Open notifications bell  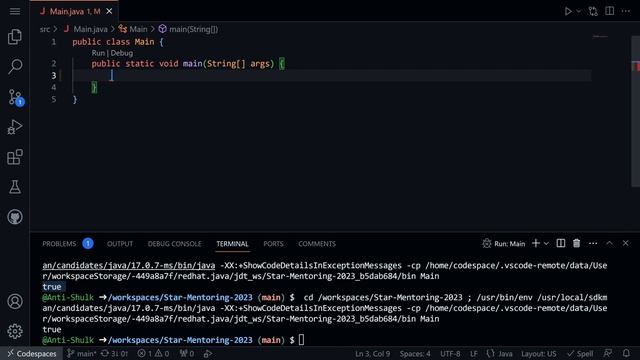[x=626, y=353]
